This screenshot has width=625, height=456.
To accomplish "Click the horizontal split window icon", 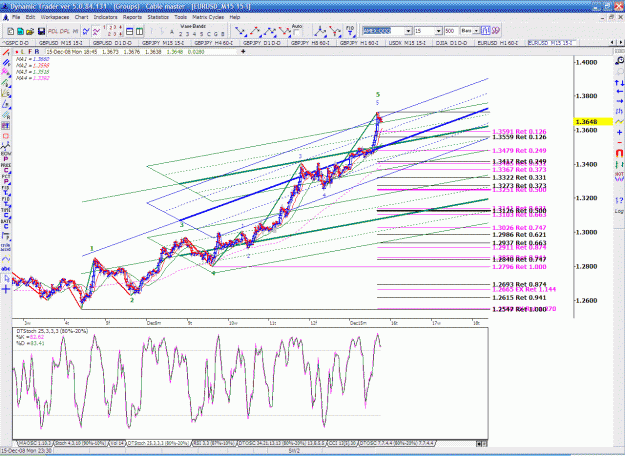I will pyautogui.click(x=130, y=31).
